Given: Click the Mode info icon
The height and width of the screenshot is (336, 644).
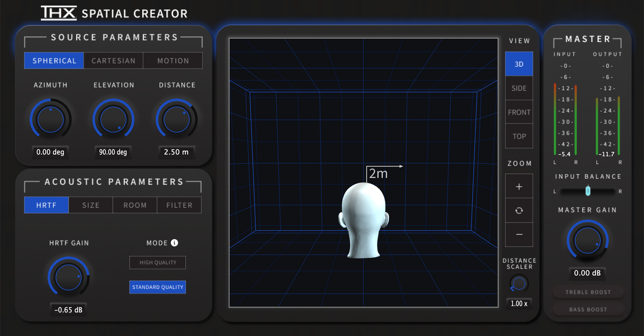Looking at the screenshot, I should [174, 242].
